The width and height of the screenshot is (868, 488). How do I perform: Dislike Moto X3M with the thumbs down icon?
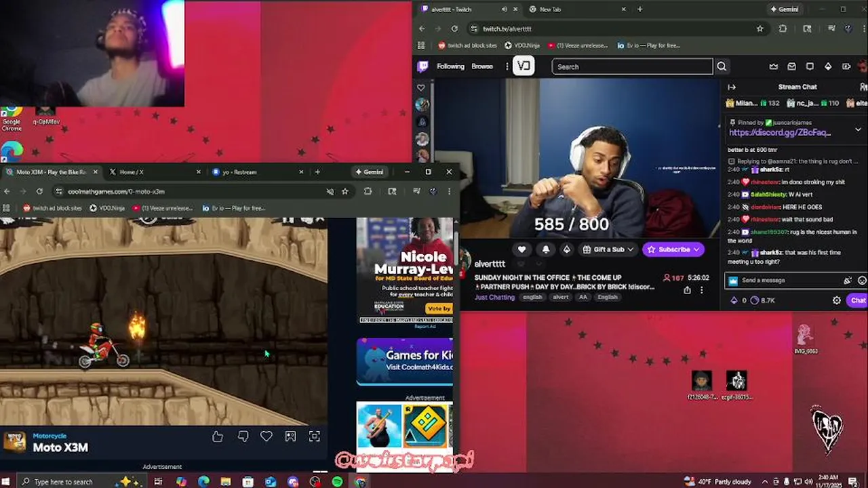pyautogui.click(x=243, y=437)
